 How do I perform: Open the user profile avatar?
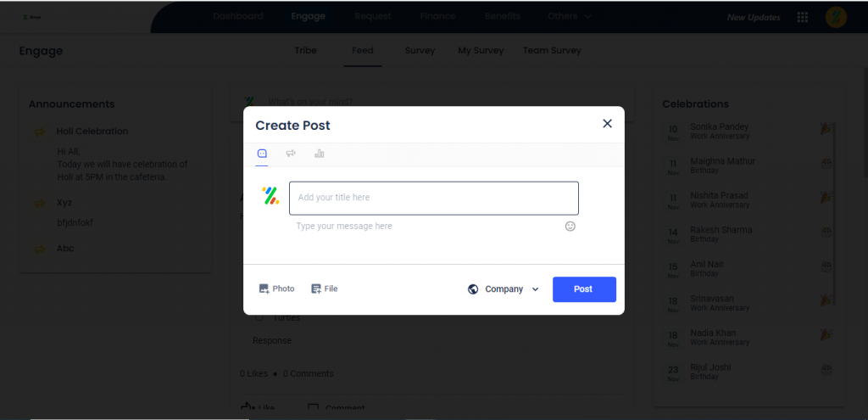click(836, 17)
